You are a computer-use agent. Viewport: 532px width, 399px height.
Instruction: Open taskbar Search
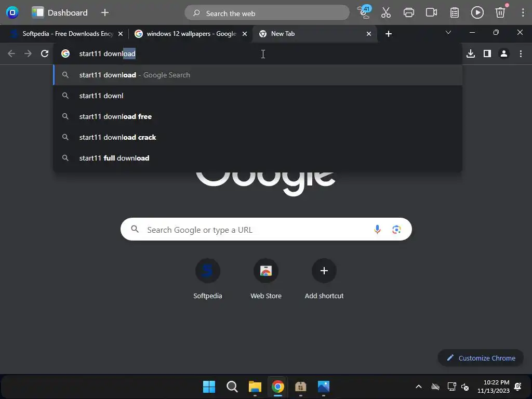[232, 387]
